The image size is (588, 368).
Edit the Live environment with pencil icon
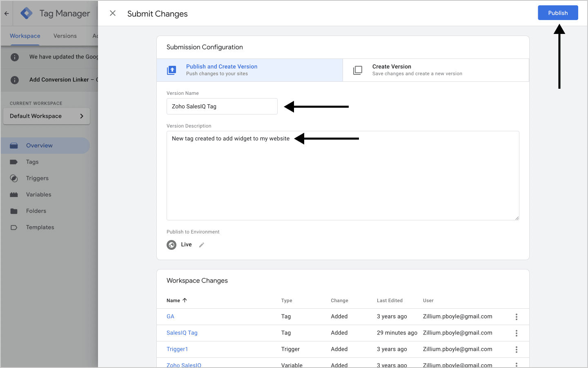pyautogui.click(x=201, y=245)
